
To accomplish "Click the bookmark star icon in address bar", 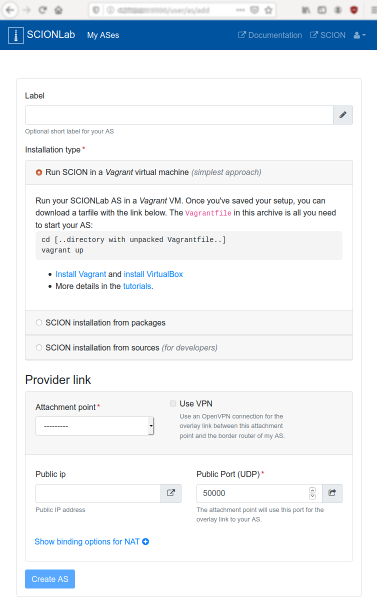I will (268, 10).
